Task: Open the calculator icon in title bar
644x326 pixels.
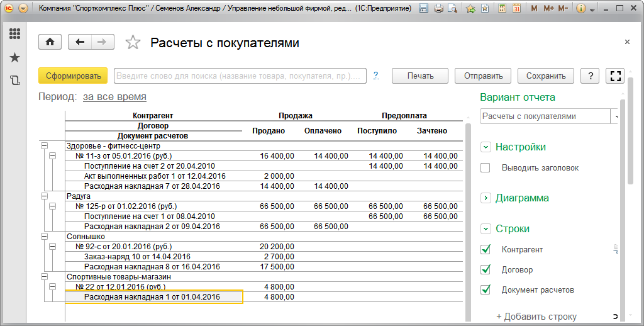Action: coord(501,9)
